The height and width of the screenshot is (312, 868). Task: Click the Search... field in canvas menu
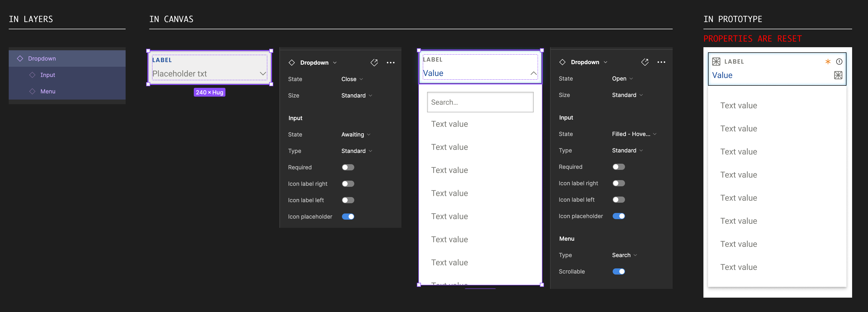click(480, 102)
